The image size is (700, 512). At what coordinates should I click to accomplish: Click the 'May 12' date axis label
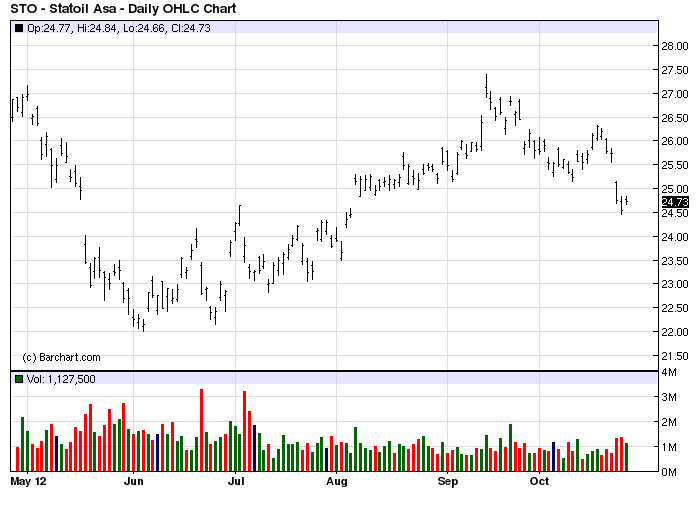tap(28, 482)
